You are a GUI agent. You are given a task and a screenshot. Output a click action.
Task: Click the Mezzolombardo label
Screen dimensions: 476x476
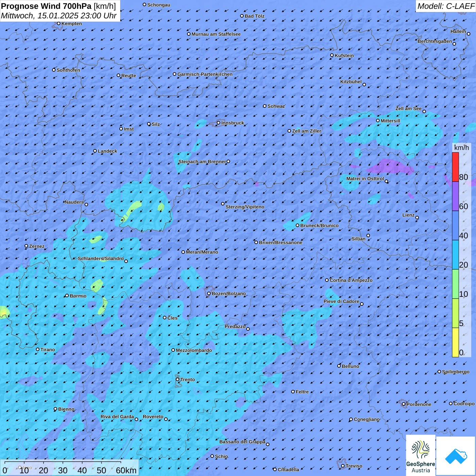[x=194, y=350]
